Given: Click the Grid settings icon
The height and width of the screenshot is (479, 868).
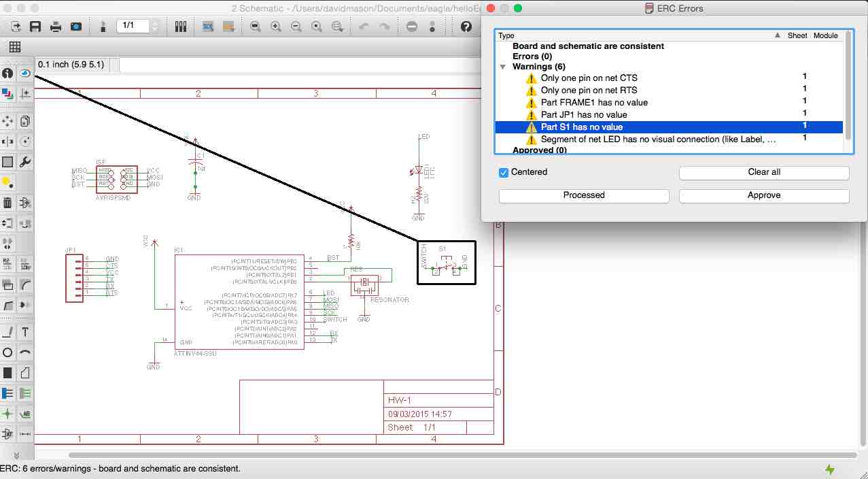Looking at the screenshot, I should pos(15,47).
